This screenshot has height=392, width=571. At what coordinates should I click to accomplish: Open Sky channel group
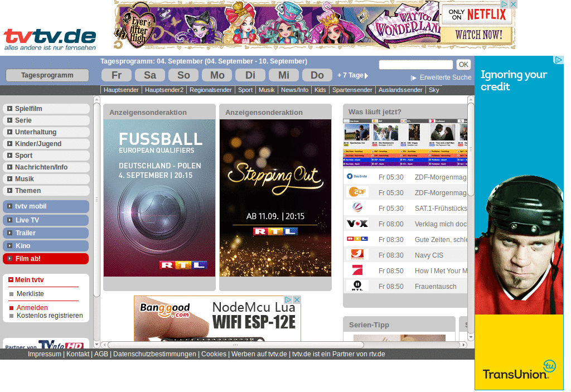434,90
